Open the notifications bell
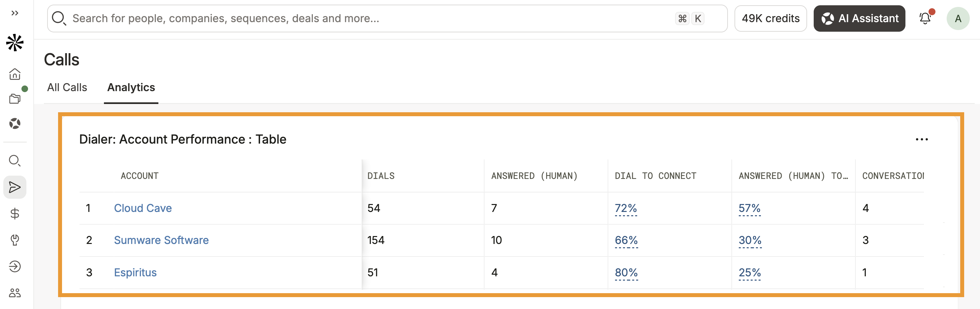Screen dimensions: 980x309 pos(925,18)
